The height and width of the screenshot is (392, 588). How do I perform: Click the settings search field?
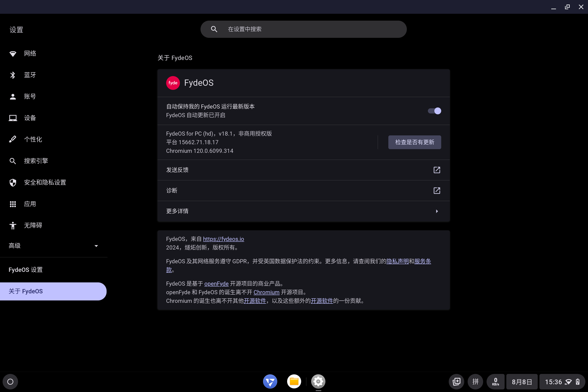tap(303, 29)
